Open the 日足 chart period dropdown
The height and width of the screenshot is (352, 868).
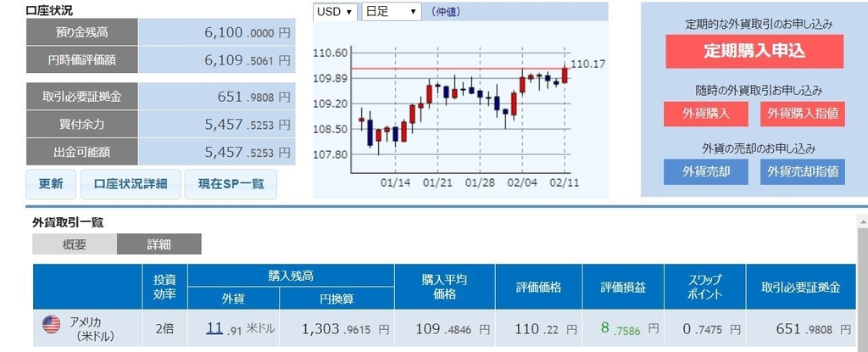392,12
